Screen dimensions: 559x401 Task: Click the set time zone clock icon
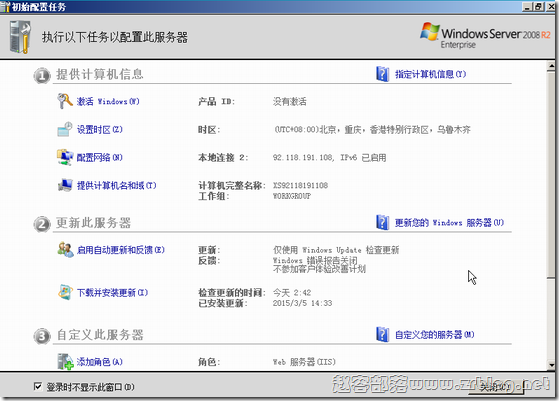65,129
